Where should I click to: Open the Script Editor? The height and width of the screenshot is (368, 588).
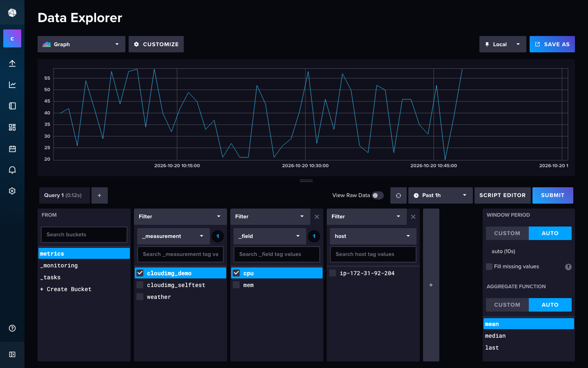click(503, 195)
